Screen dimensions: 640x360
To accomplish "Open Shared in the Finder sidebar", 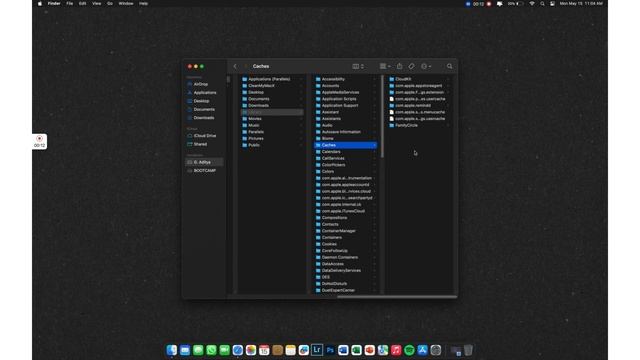I will tap(200, 144).
